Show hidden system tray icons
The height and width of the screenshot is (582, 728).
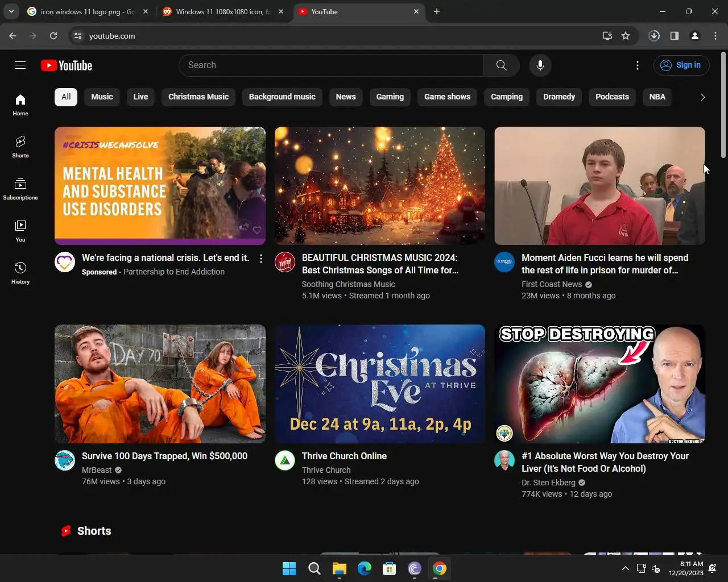625,568
